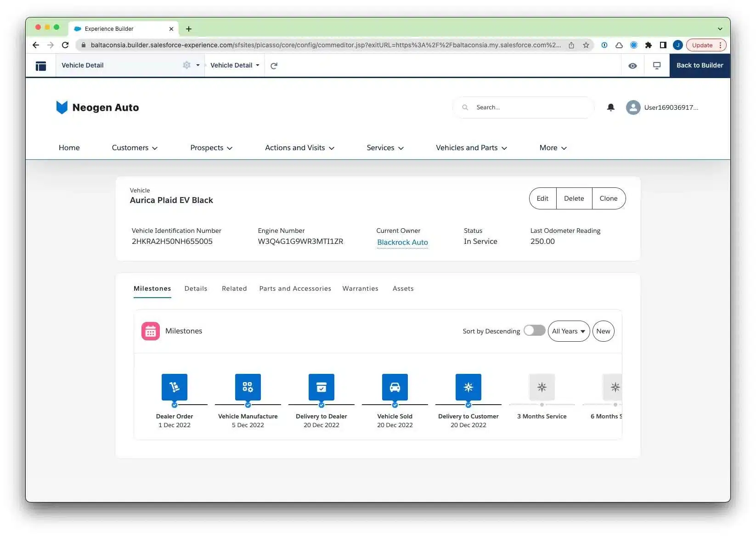Select the Delivery to Customer milestone icon
Screen dimensions: 756x536
pyautogui.click(x=468, y=387)
